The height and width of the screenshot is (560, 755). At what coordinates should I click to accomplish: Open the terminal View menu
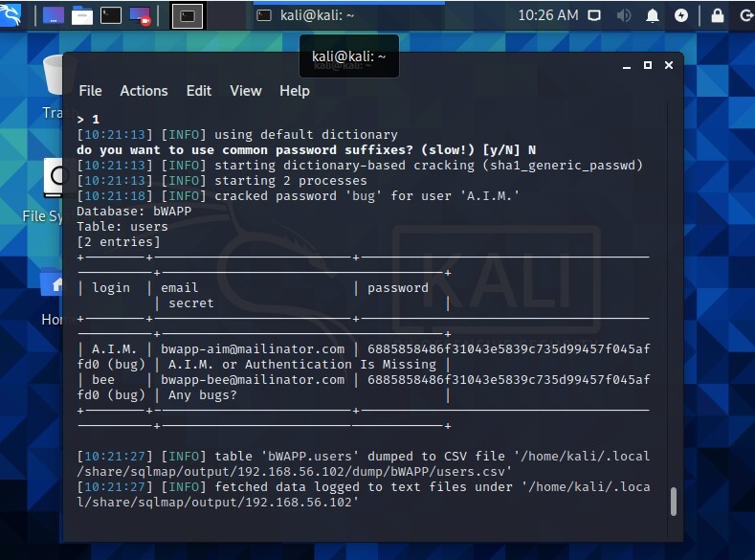click(x=246, y=91)
